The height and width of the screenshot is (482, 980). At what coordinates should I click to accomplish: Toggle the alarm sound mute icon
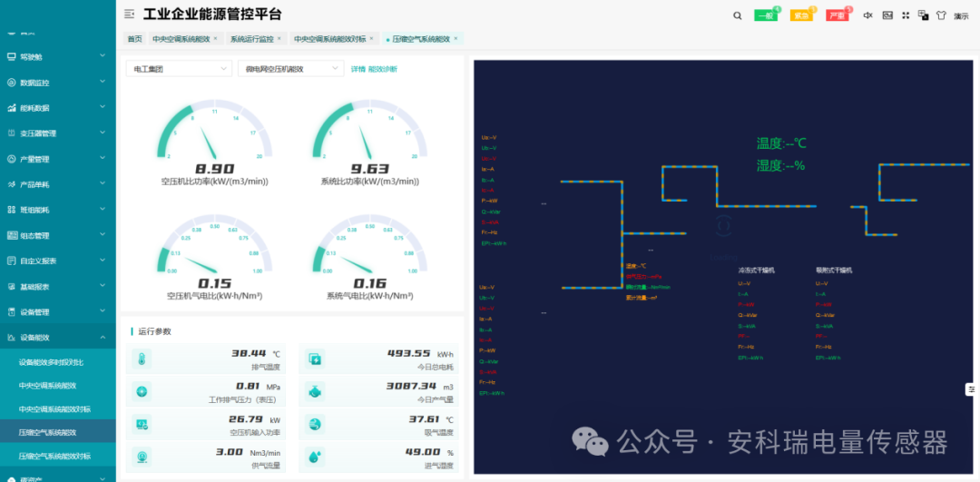click(x=867, y=15)
